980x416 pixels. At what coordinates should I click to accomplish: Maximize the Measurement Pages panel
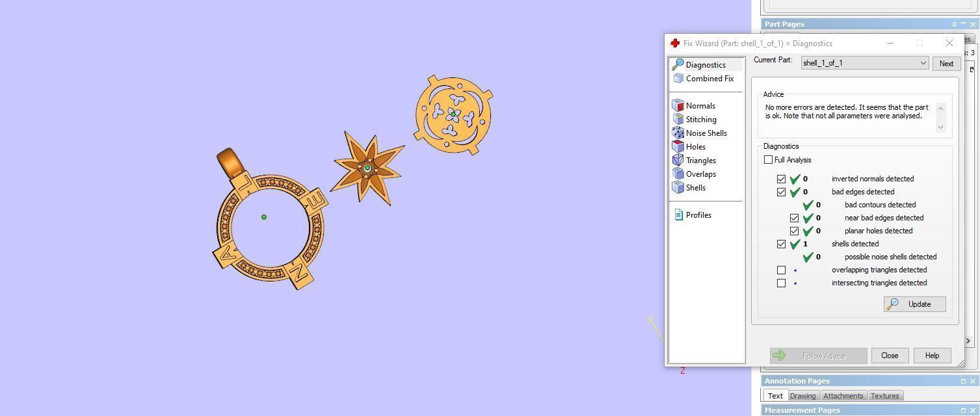click(964, 410)
